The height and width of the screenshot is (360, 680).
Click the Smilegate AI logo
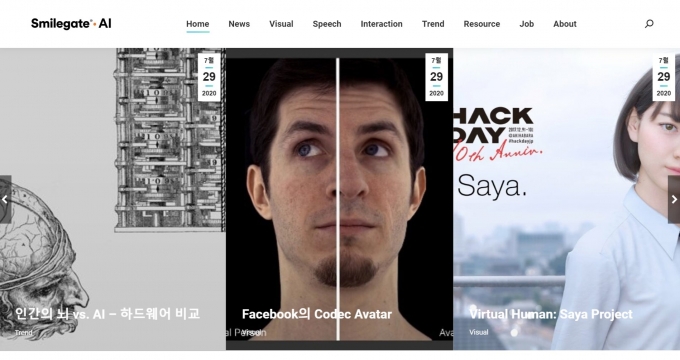[71, 24]
